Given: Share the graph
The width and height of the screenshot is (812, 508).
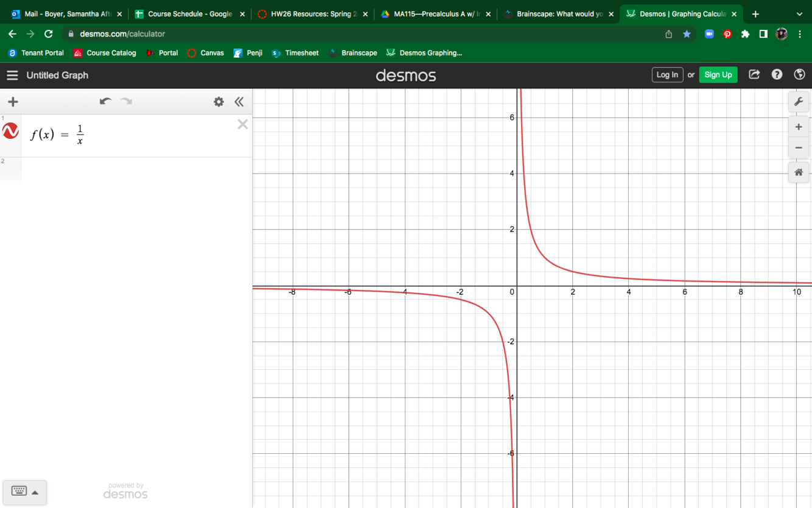Looking at the screenshot, I should pos(754,74).
